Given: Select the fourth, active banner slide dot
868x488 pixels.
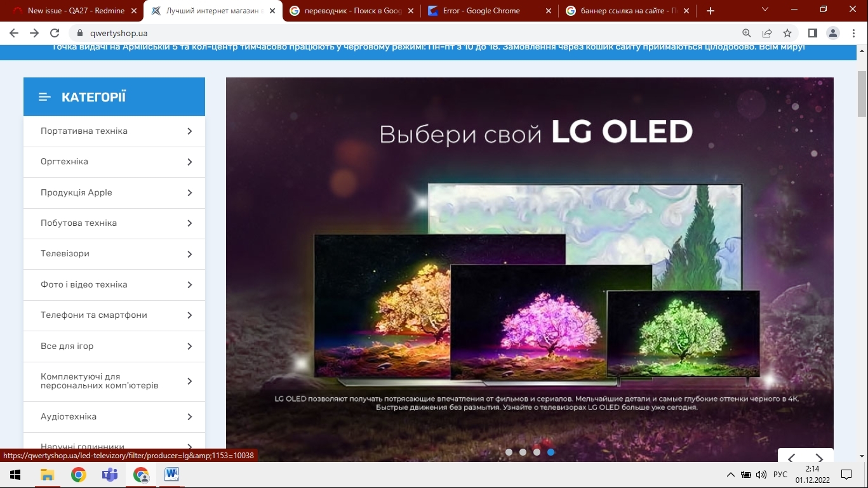Looking at the screenshot, I should tap(551, 452).
